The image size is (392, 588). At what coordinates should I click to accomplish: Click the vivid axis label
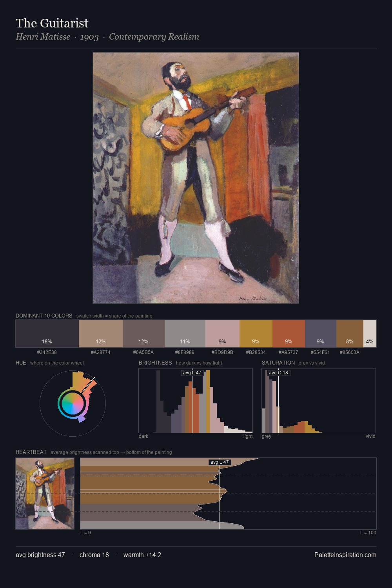370,436
